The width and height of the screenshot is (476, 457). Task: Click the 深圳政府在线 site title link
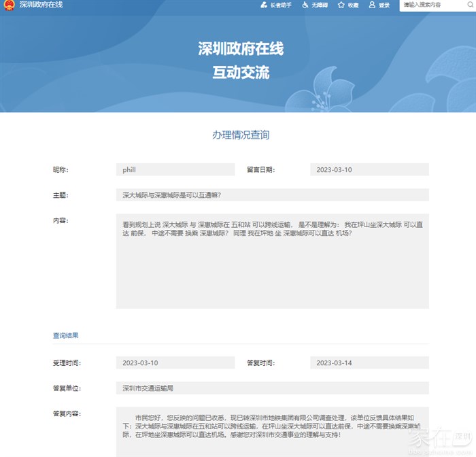point(41,5)
